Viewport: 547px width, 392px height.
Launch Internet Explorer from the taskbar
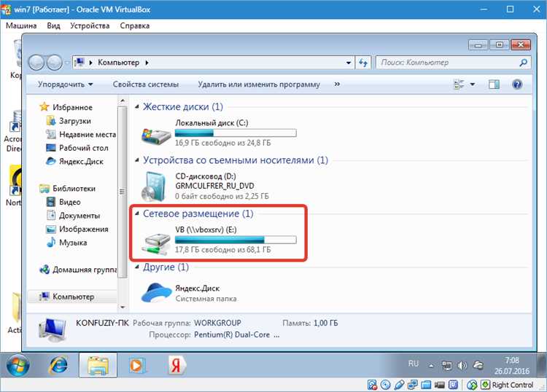[x=58, y=366]
